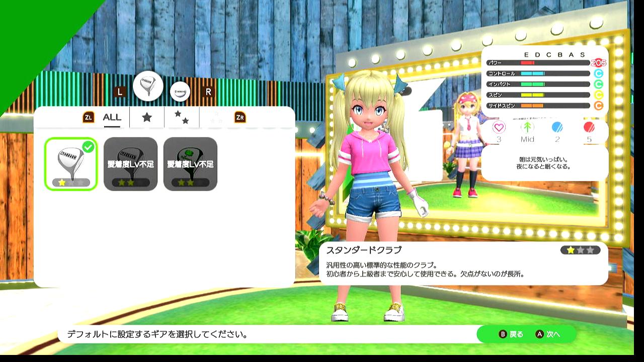Toggle the green checkmark on the standard club
The height and width of the screenshot is (362, 644).
pos(88,147)
